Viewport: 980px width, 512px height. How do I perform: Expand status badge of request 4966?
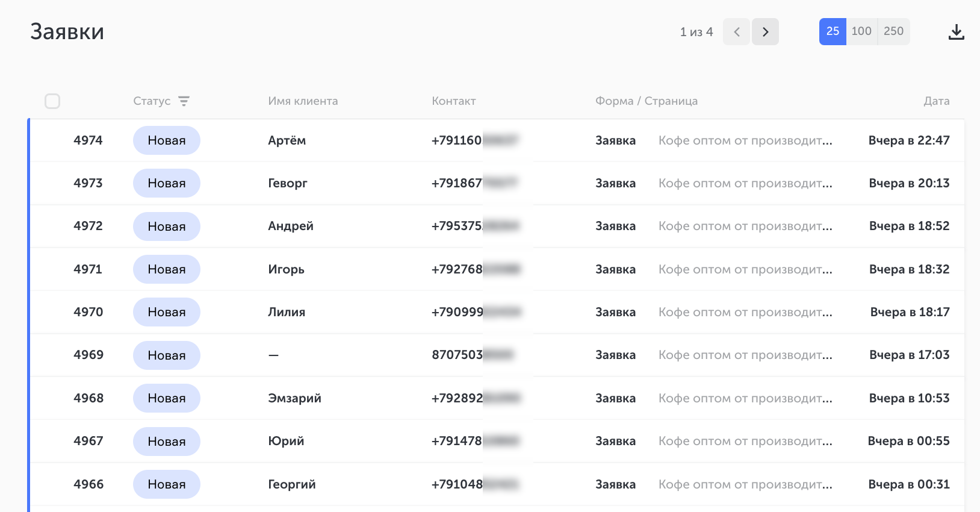pyautogui.click(x=167, y=484)
